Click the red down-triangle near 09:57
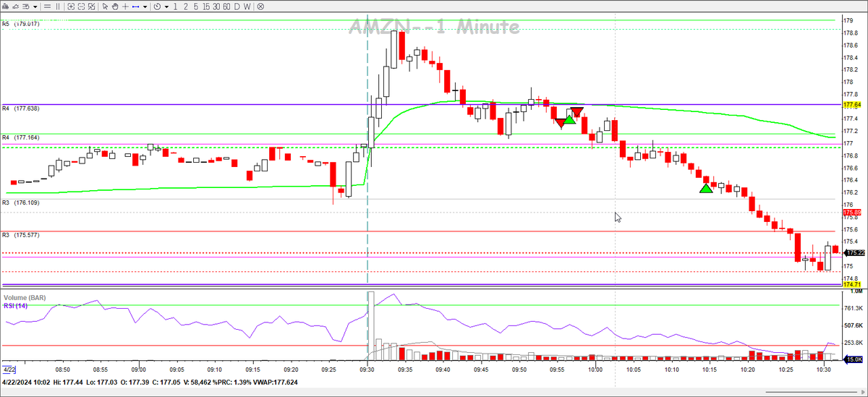Image resolution: width=868 pixels, height=397 pixels. (x=576, y=112)
